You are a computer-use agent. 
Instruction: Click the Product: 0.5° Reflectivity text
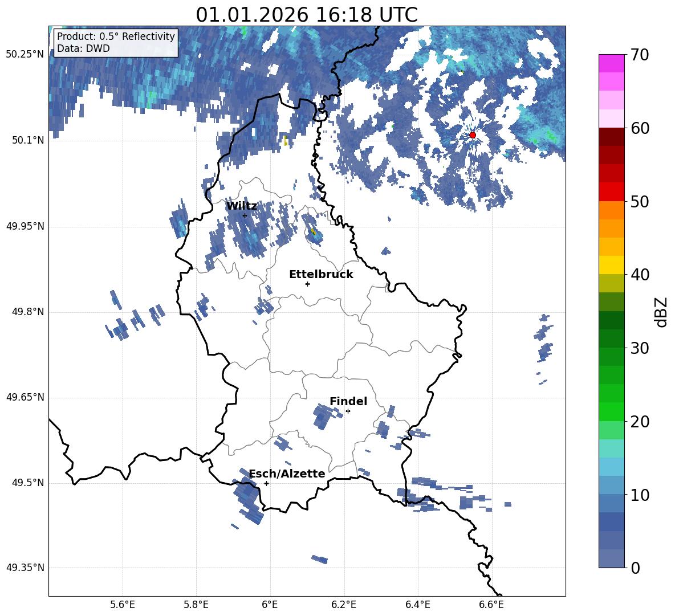(116, 36)
